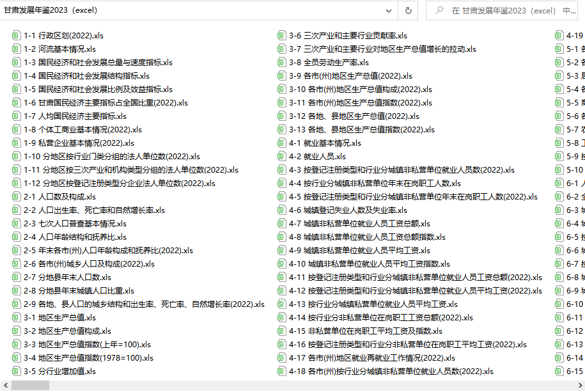Select file icon of 2-7 分地县年末人口数
This screenshot has width=585, height=392.
coord(16,278)
